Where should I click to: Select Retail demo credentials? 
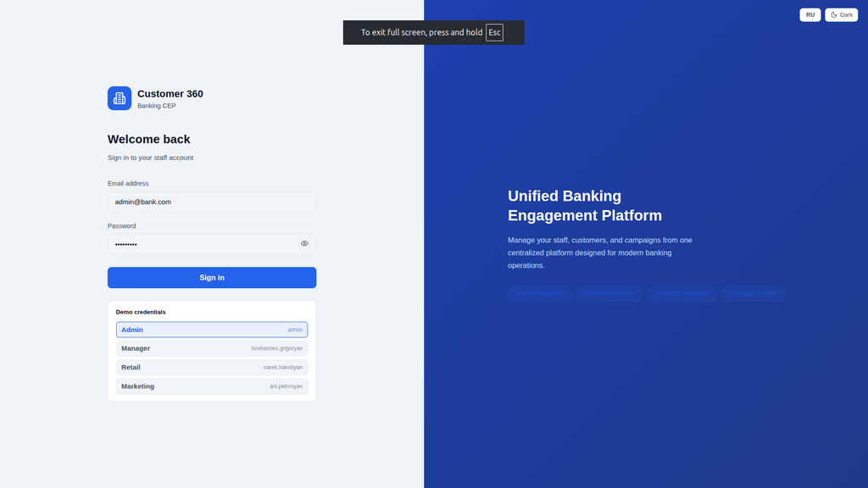[211, 368]
